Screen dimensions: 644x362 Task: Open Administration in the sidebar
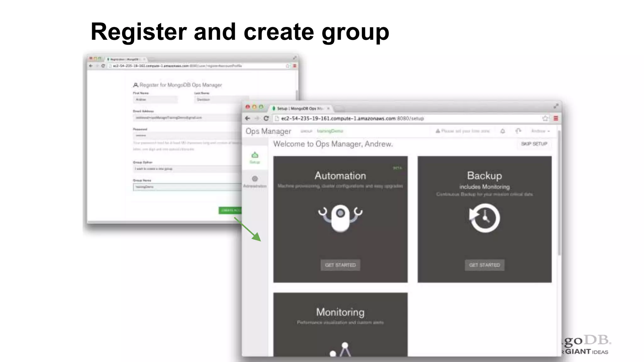tap(255, 182)
